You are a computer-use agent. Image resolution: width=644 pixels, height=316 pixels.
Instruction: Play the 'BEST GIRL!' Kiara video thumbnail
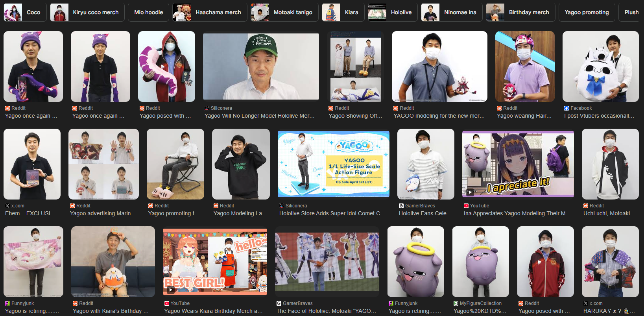[x=171, y=290]
